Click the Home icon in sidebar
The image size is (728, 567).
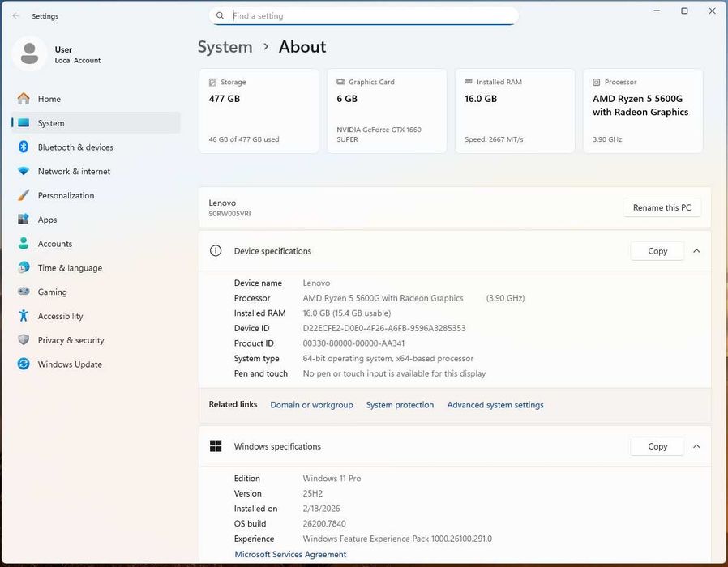coord(24,98)
